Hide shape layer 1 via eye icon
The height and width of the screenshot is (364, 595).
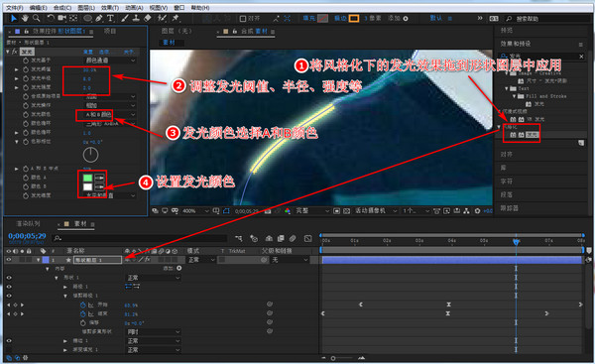pyautogui.click(x=9, y=260)
